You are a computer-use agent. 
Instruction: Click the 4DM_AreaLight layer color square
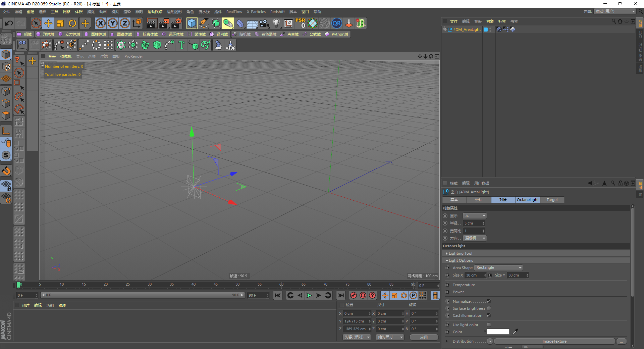tap(485, 30)
